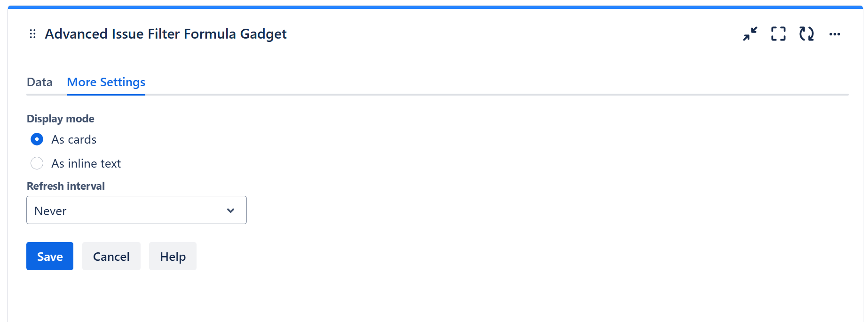Select the More Settings tab
The width and height of the screenshot is (868, 322).
(x=106, y=82)
